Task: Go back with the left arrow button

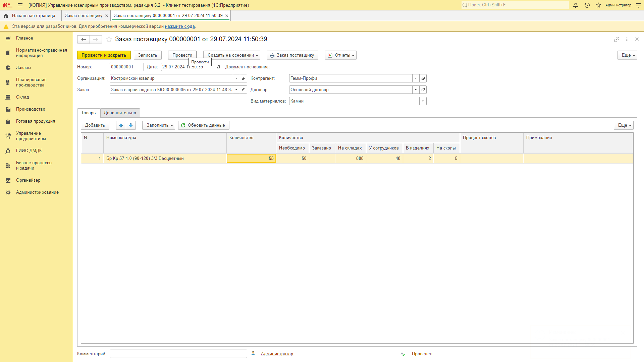Action: (x=84, y=39)
